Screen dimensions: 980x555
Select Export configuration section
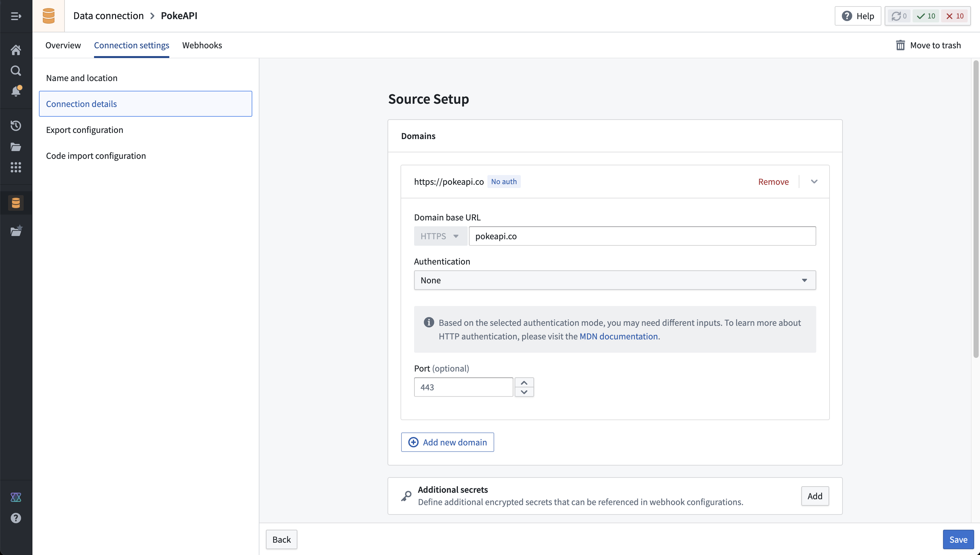click(x=145, y=130)
